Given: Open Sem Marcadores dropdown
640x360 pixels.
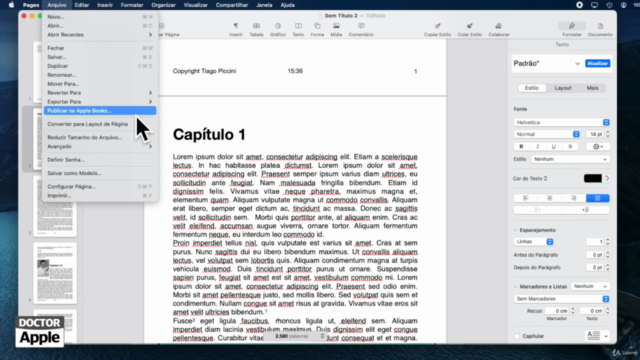Looking at the screenshot, I should point(562,299).
